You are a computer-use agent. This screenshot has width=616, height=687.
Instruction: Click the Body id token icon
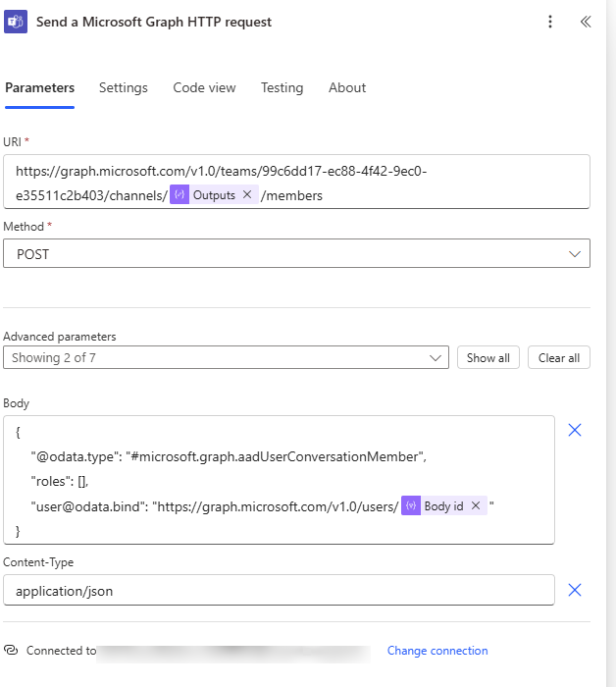[x=411, y=506]
